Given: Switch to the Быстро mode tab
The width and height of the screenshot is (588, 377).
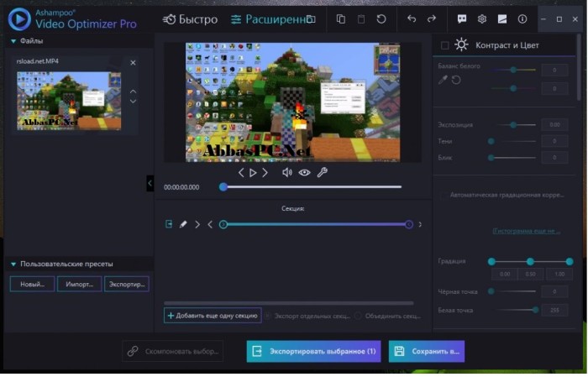Looking at the screenshot, I should tap(190, 19).
